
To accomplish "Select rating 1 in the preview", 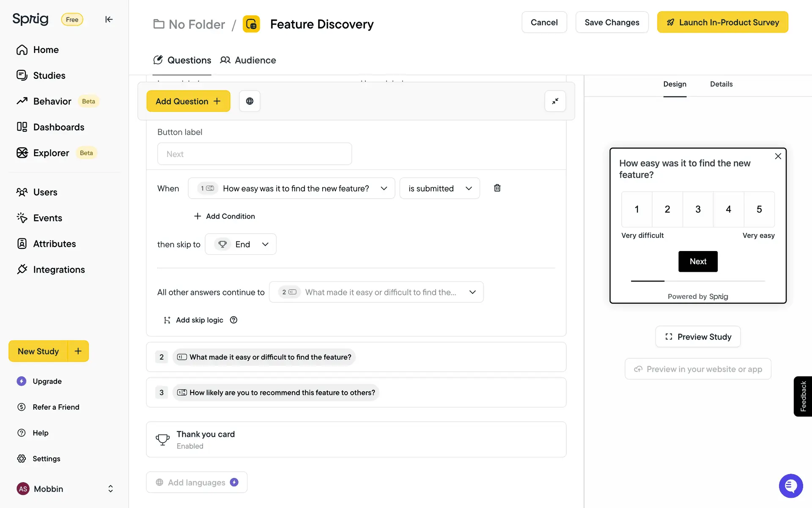I will click(636, 209).
